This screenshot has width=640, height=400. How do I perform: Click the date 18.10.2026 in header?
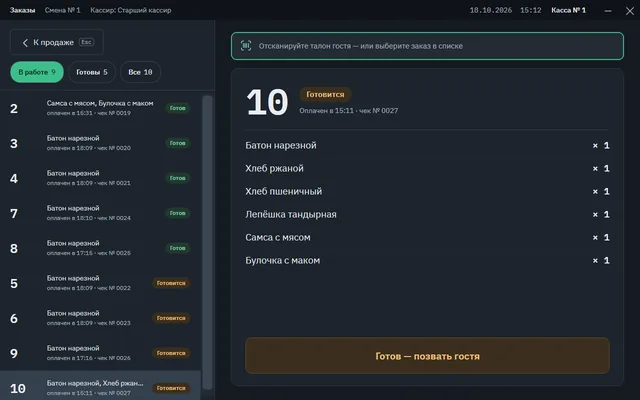point(491,10)
